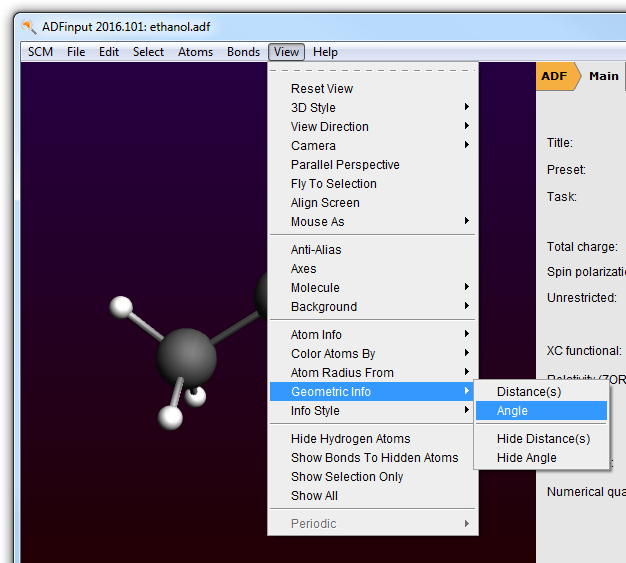Image resolution: width=626 pixels, height=563 pixels.
Task: Open the SCM menu
Action: [x=40, y=52]
